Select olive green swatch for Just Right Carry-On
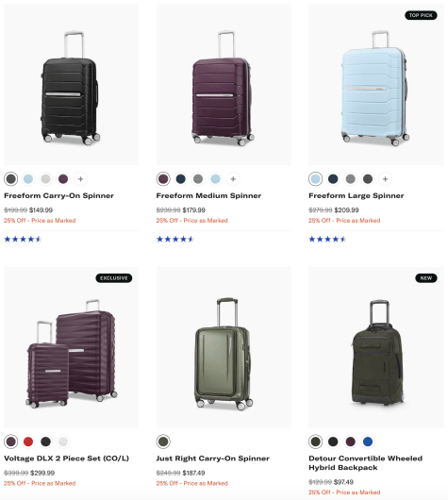This screenshot has width=448, height=500. 163,442
